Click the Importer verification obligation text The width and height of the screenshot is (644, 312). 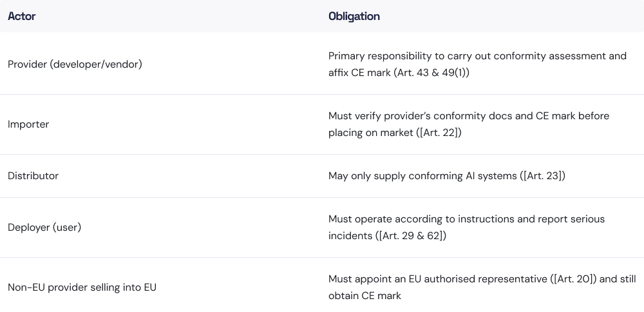point(468,116)
